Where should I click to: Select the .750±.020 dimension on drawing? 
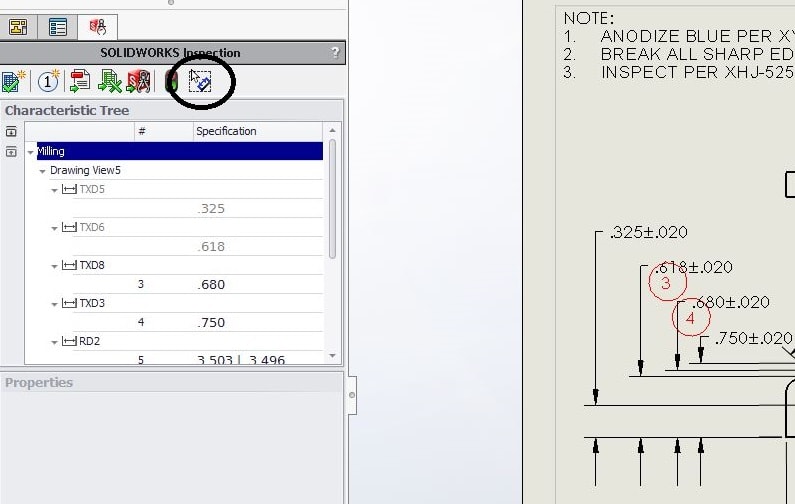click(753, 338)
